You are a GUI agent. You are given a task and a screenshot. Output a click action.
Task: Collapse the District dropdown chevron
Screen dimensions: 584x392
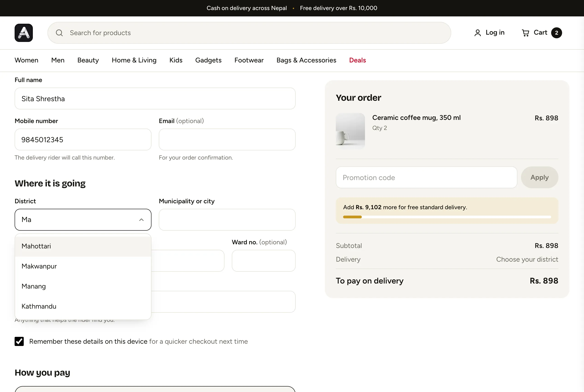(141, 219)
